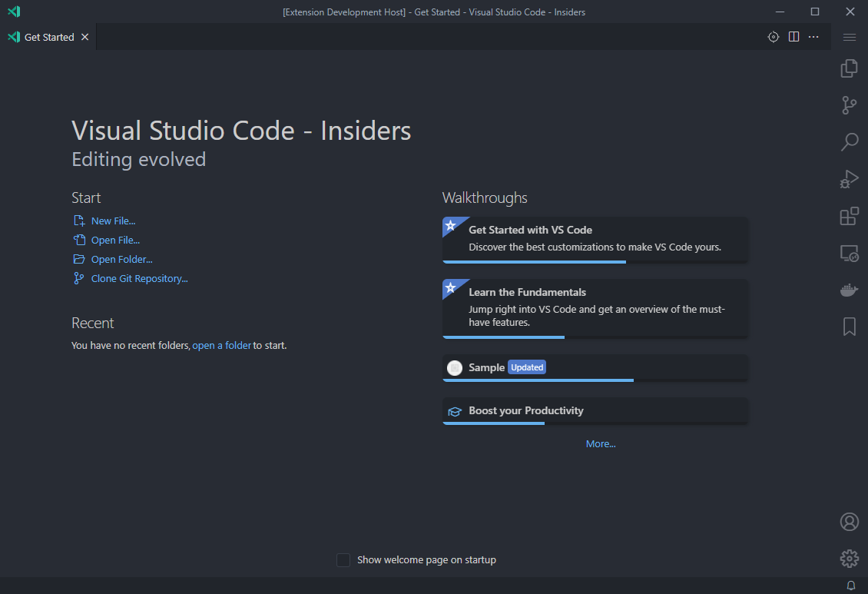Open the Extensions view
868x594 pixels.
[x=849, y=216]
